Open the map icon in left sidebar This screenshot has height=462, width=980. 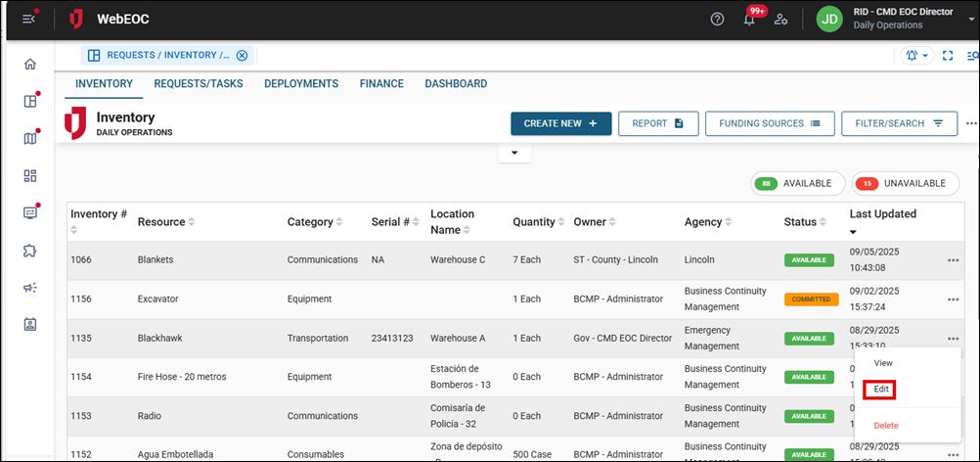(29, 138)
